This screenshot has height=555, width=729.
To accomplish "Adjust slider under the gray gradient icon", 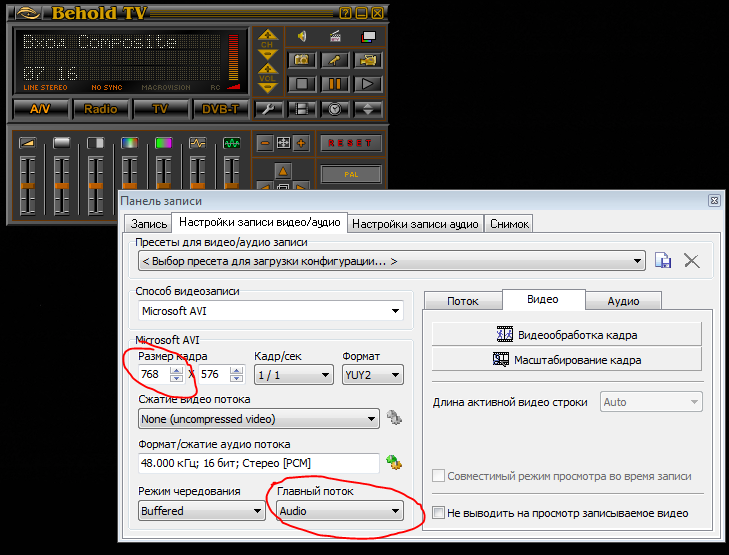I will [61, 186].
